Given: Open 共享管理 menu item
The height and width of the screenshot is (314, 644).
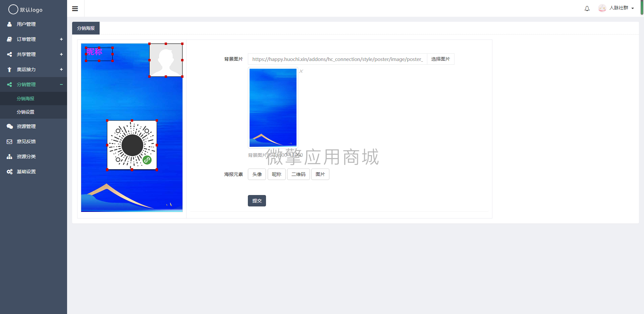Looking at the screenshot, I should tap(34, 54).
